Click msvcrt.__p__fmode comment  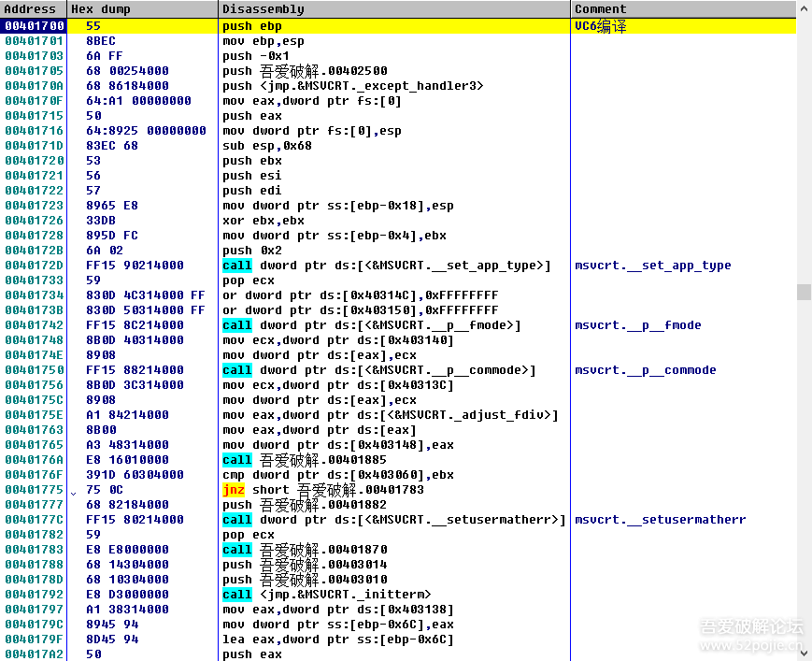[x=638, y=326]
